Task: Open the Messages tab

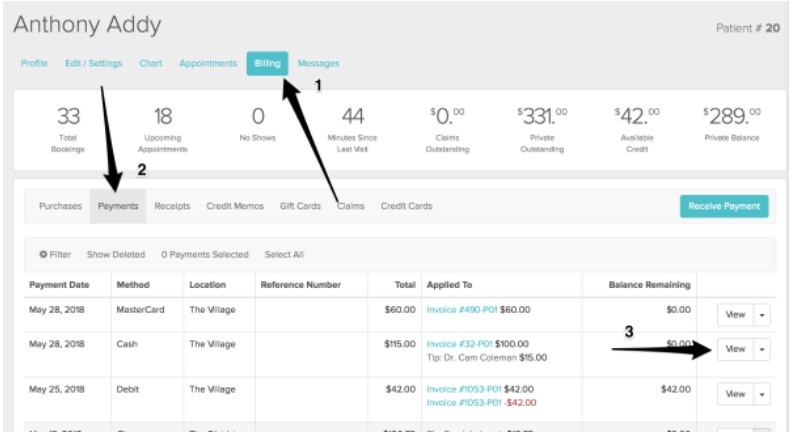Action: (318, 64)
